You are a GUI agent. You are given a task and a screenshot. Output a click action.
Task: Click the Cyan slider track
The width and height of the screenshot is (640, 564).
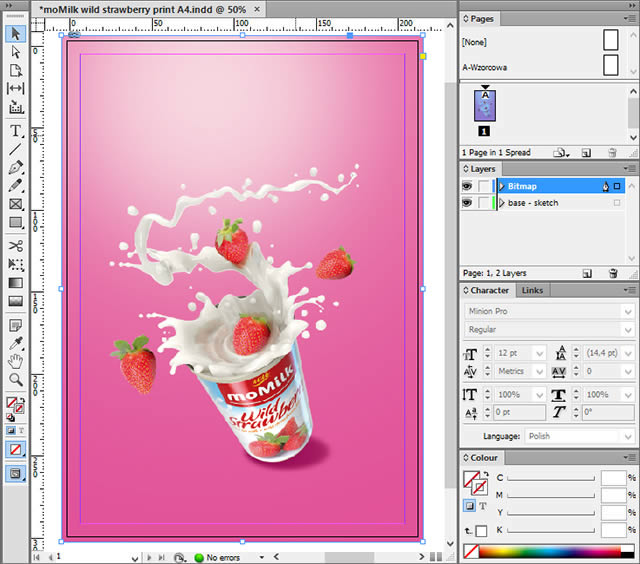pos(551,479)
